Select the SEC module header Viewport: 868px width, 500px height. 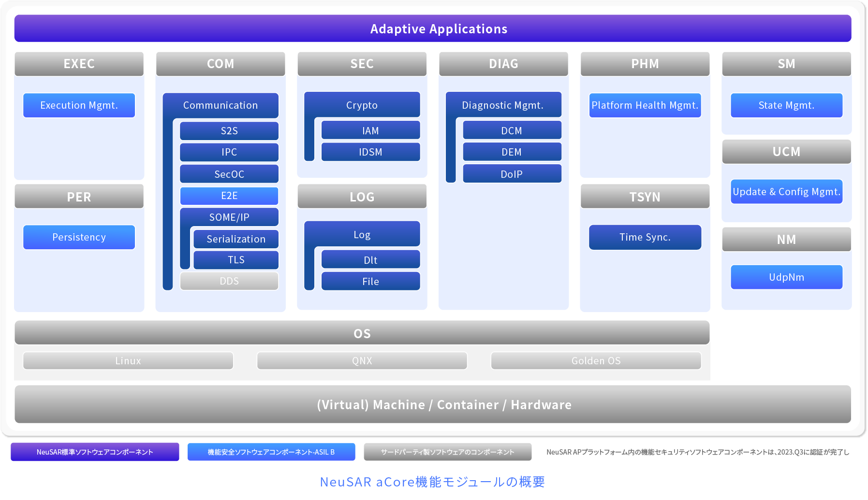point(362,64)
